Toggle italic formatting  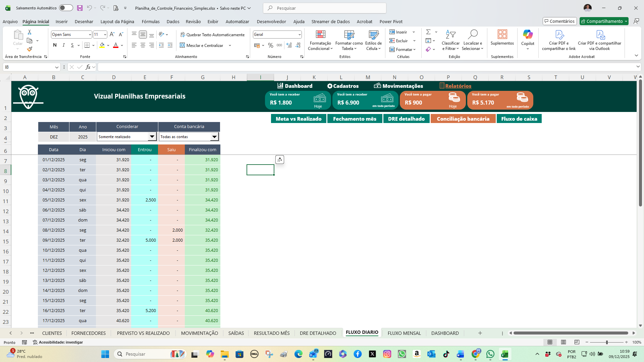pos(63,45)
